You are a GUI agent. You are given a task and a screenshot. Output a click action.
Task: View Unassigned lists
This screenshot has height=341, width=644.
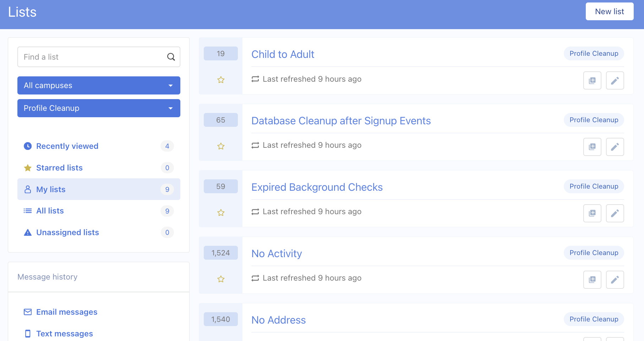point(99,233)
